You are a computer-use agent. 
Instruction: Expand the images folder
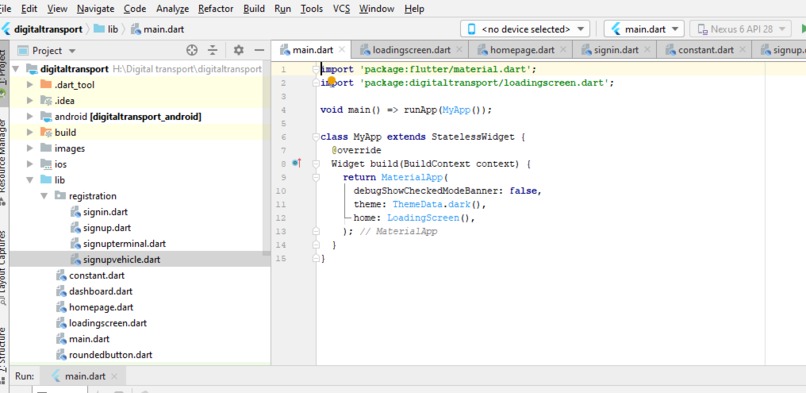click(x=30, y=148)
